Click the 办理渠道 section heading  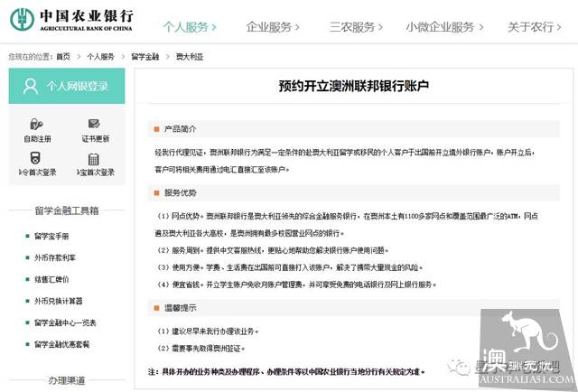[x=67, y=380]
